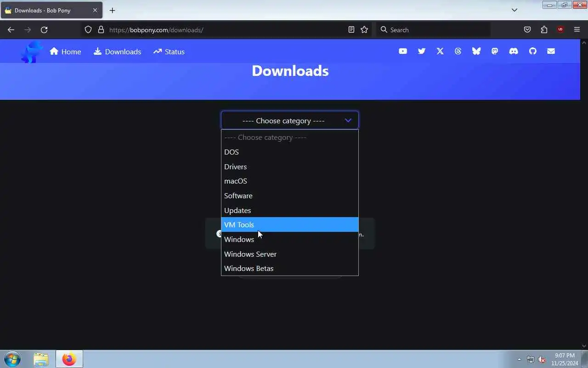588x368 pixels.
Task: Toggle reader view icon in address bar
Action: pyautogui.click(x=351, y=30)
